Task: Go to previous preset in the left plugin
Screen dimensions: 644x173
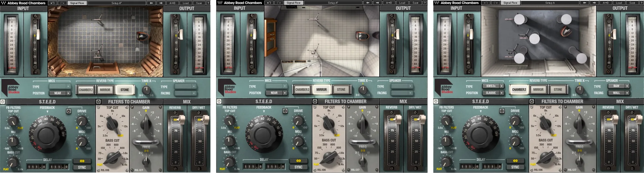Action: point(151,3)
